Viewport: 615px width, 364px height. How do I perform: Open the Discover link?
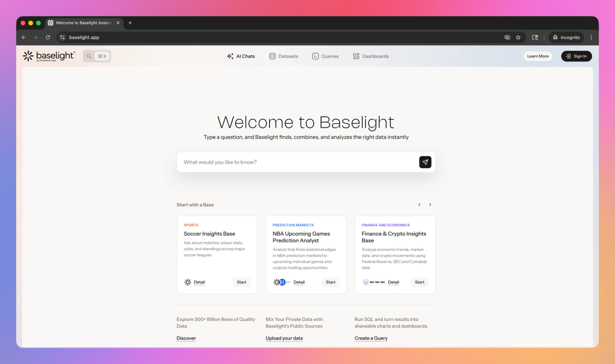coord(186,338)
